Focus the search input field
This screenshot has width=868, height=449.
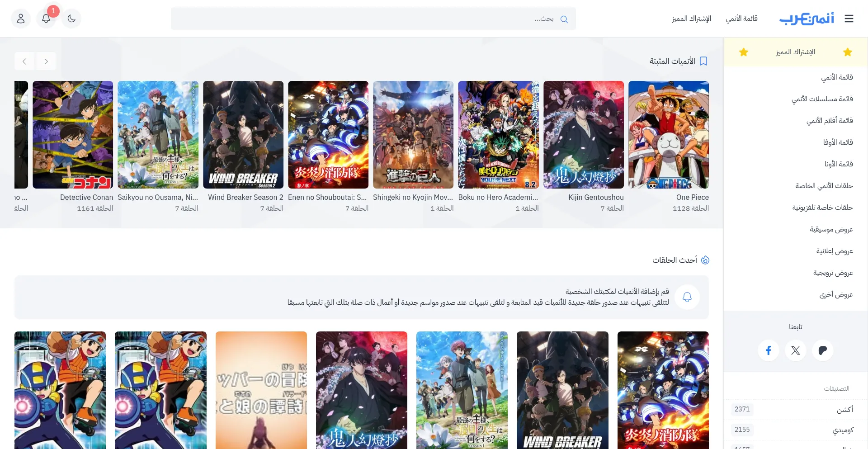(x=373, y=19)
